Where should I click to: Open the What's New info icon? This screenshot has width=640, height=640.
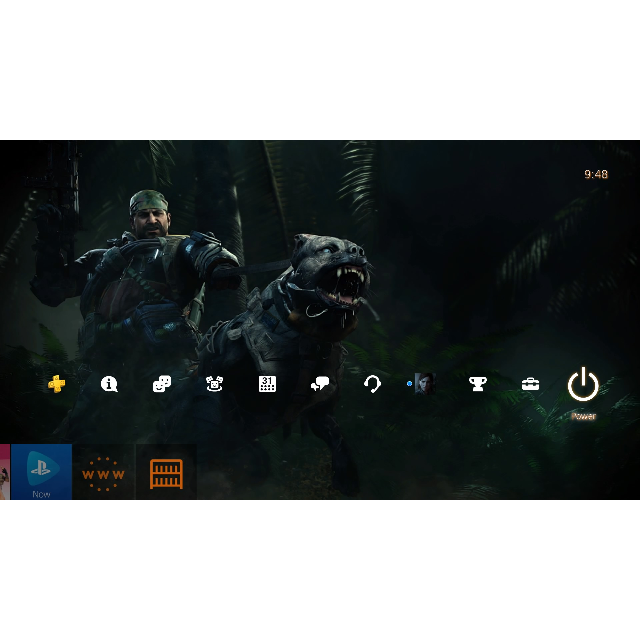click(109, 384)
